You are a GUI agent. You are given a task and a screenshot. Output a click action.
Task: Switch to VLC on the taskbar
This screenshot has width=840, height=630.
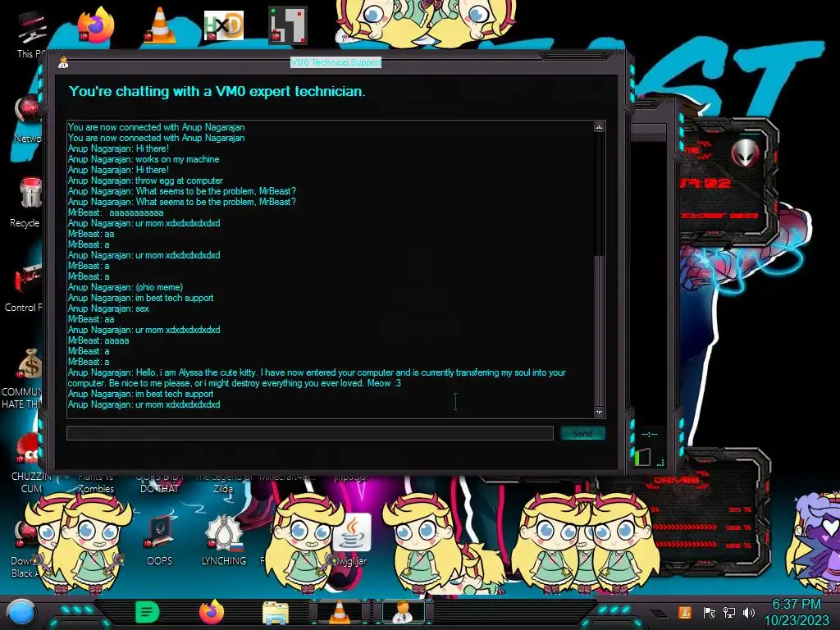tap(340, 612)
